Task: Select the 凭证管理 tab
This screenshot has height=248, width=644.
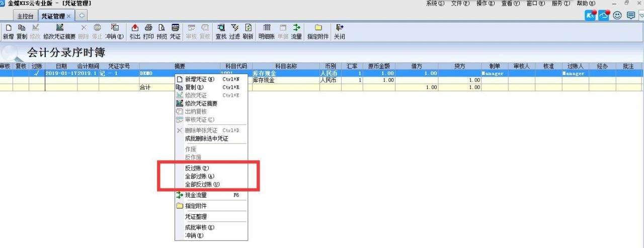Action: click(52, 17)
